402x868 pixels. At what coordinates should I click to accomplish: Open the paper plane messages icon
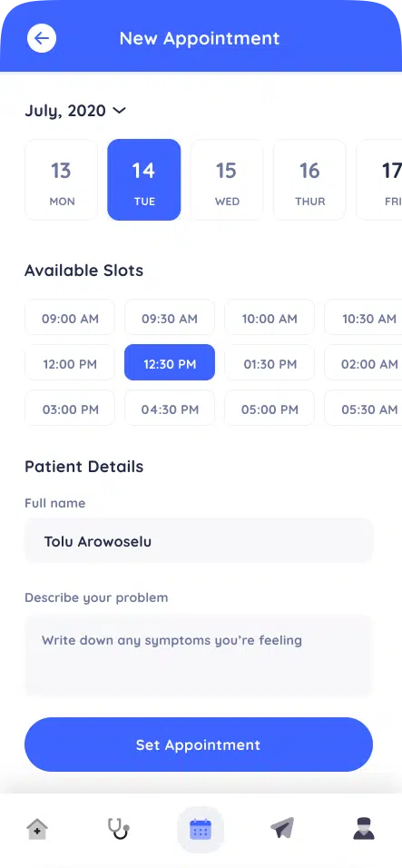point(282,829)
